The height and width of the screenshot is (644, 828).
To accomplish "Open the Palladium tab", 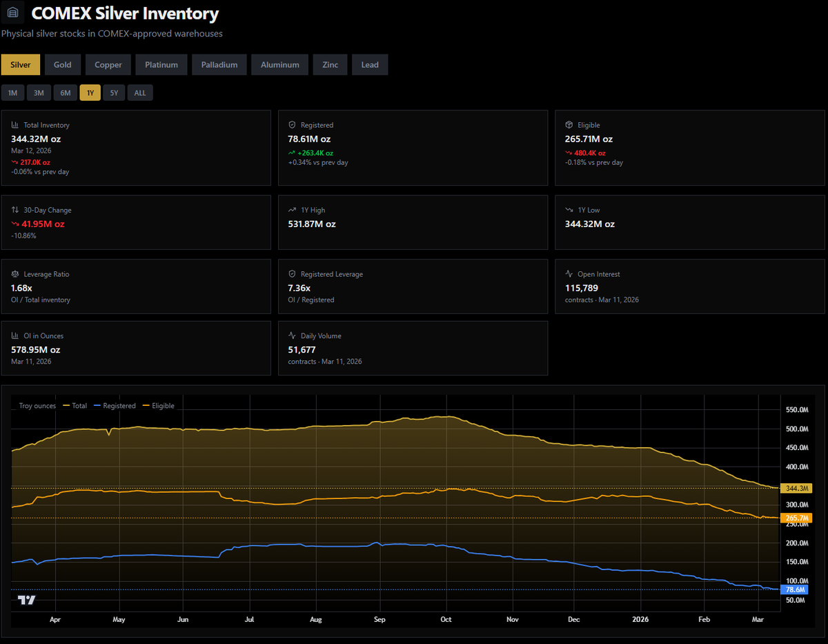I will point(219,65).
